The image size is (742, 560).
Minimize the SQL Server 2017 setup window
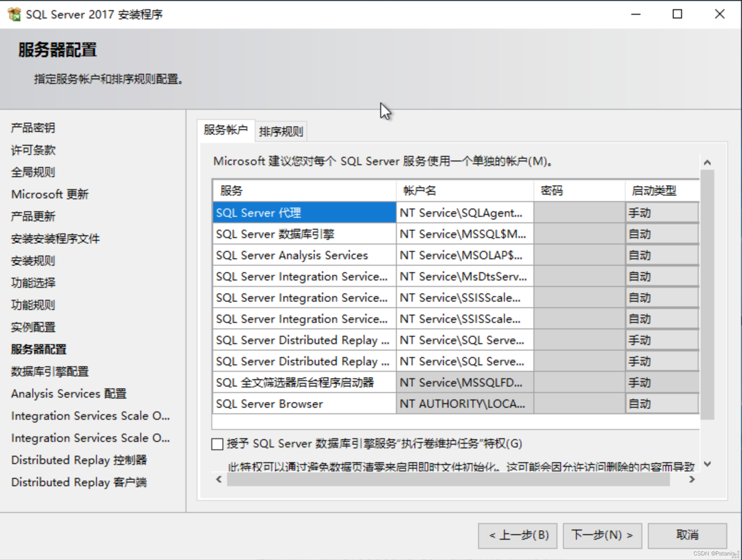pyautogui.click(x=636, y=14)
